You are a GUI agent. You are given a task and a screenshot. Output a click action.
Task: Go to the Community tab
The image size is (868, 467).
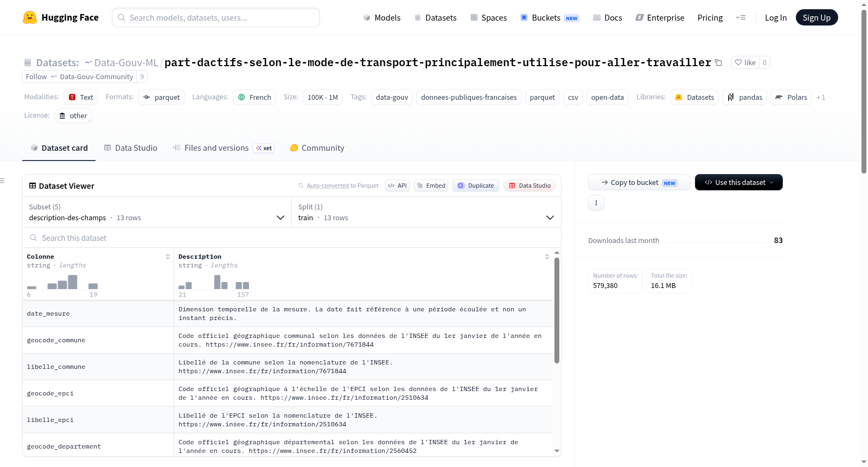click(317, 148)
